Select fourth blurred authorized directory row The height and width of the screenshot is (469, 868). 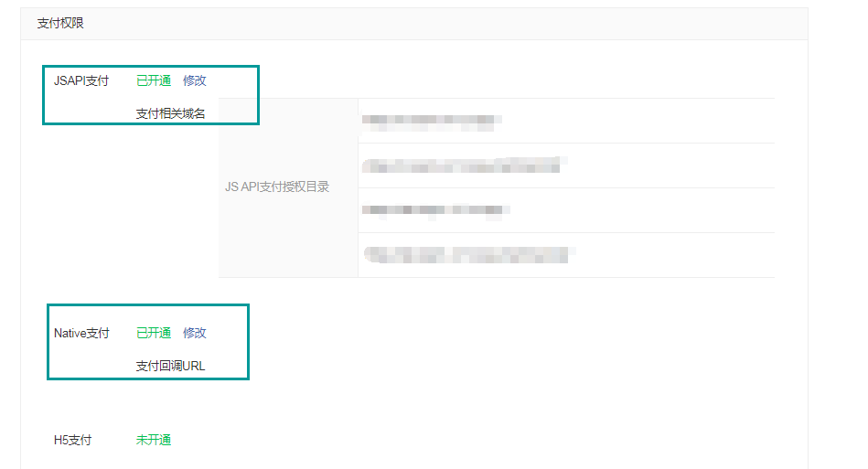pyautogui.click(x=566, y=255)
